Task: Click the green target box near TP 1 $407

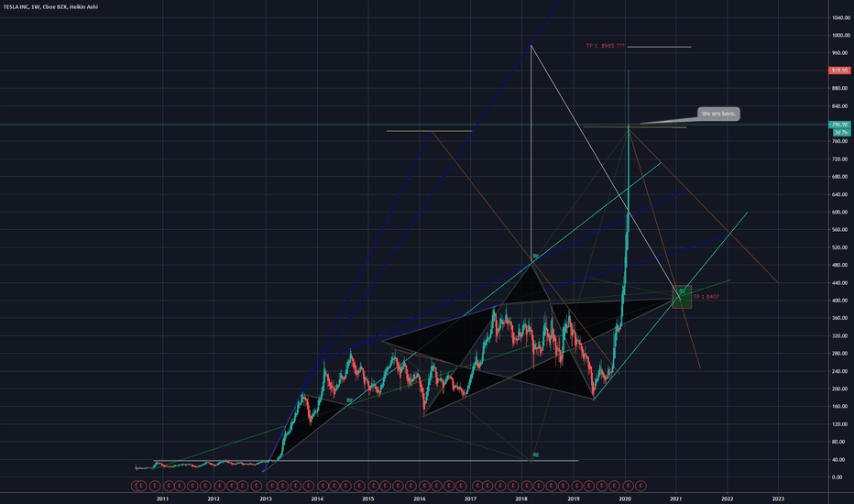Action: click(x=682, y=297)
